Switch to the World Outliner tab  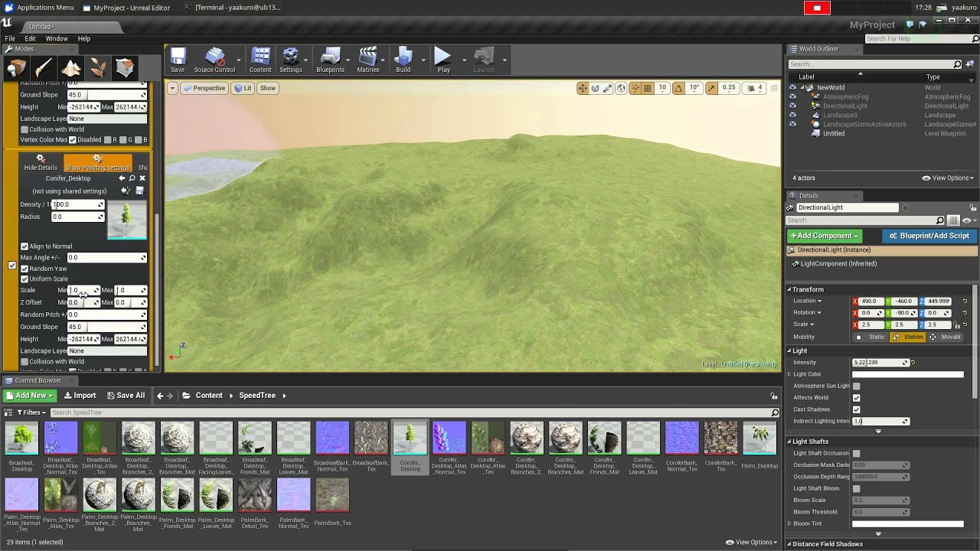(x=818, y=49)
